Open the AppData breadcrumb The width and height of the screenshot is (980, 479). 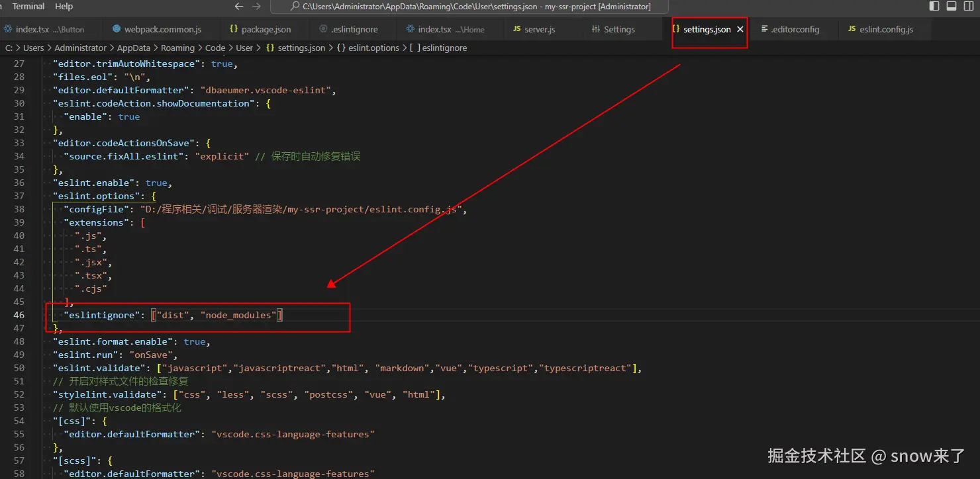pos(134,48)
